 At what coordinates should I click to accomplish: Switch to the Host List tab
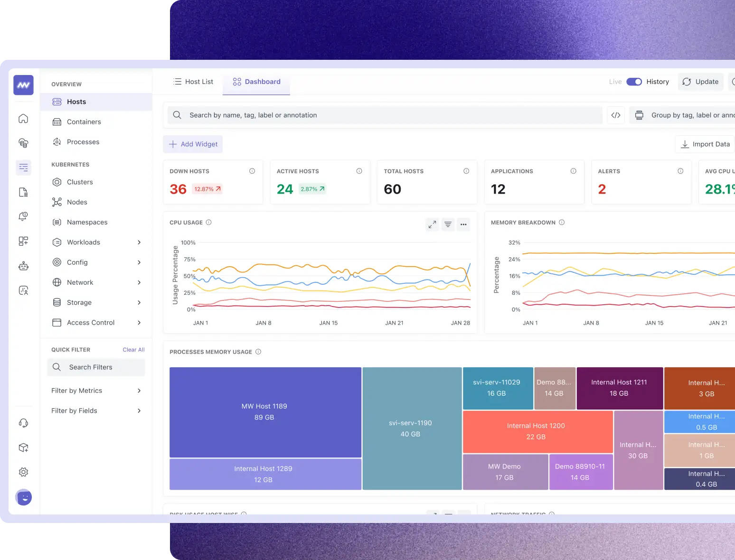[x=193, y=82]
